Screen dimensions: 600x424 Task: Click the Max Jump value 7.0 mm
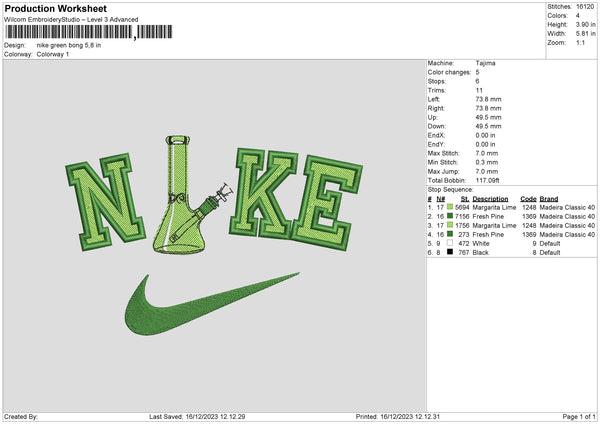[487, 171]
